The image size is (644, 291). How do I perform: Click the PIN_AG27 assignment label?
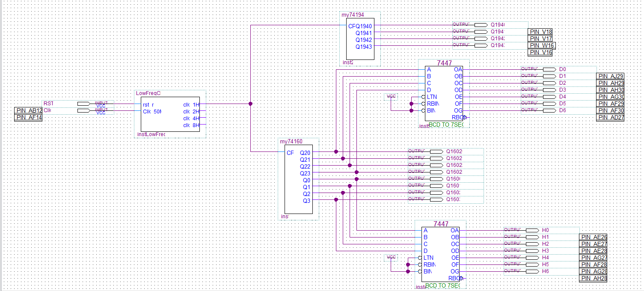[593, 258]
